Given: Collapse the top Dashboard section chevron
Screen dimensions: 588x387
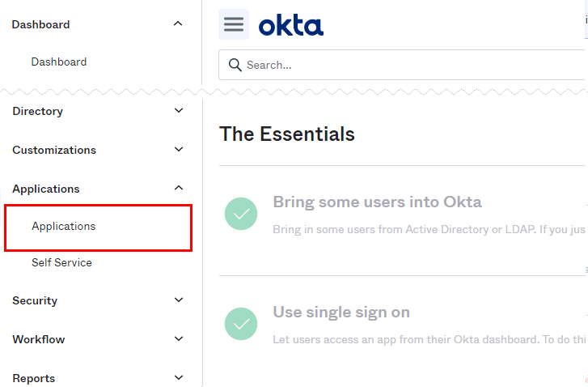Looking at the screenshot, I should click(178, 23).
